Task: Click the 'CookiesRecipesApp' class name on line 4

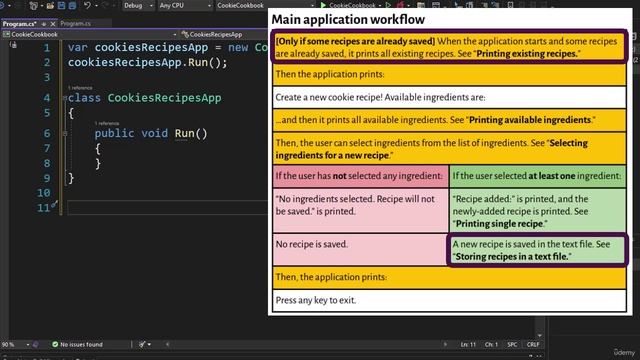Action: pyautogui.click(x=164, y=98)
